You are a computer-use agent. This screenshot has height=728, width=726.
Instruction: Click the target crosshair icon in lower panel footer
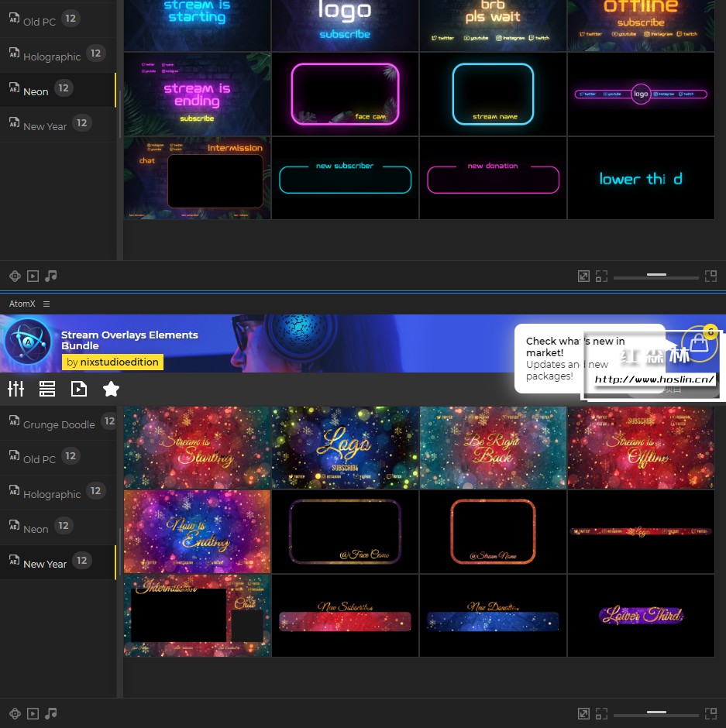(x=15, y=713)
